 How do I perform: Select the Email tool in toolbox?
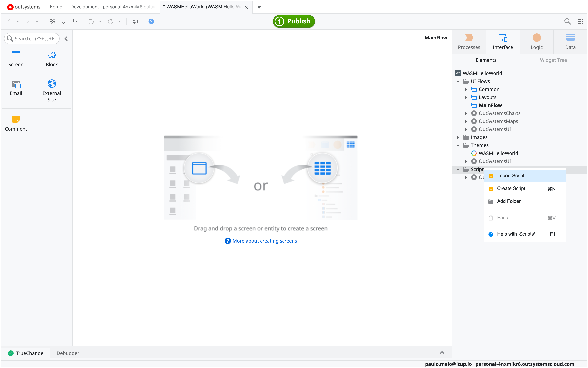tap(16, 88)
